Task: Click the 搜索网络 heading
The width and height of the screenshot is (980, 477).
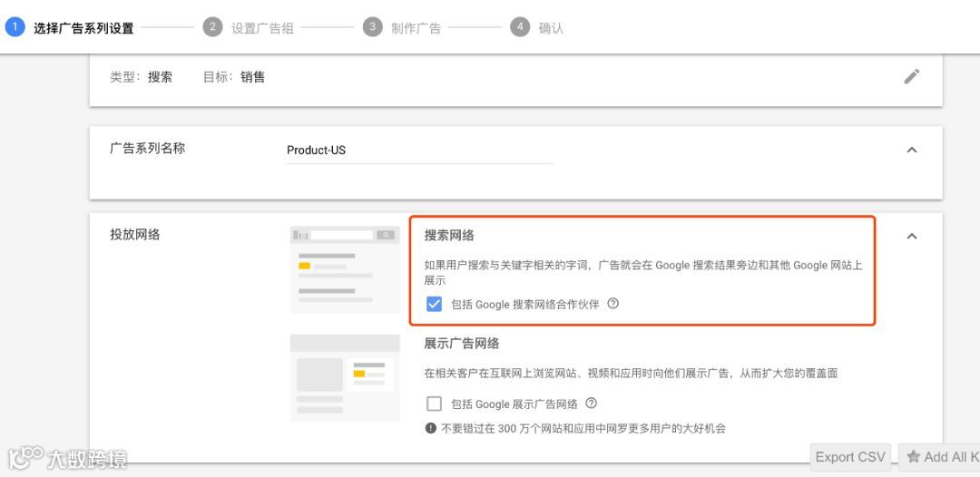Action: click(x=449, y=236)
